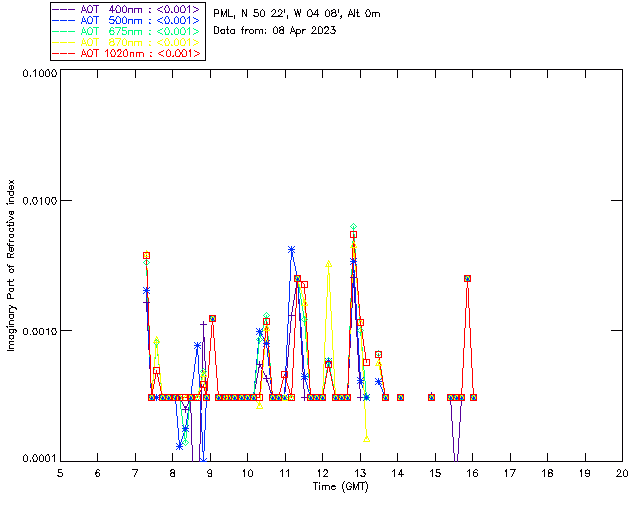
Task: Click the purple plus marker peak before 9 GMT
Action: coord(203,324)
